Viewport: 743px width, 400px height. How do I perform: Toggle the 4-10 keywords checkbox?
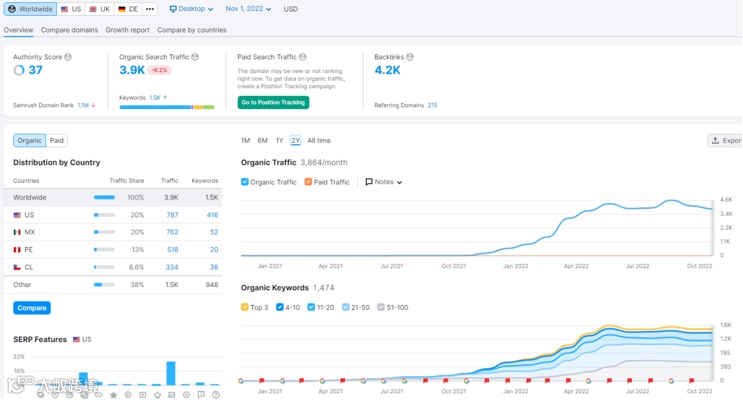pos(280,307)
